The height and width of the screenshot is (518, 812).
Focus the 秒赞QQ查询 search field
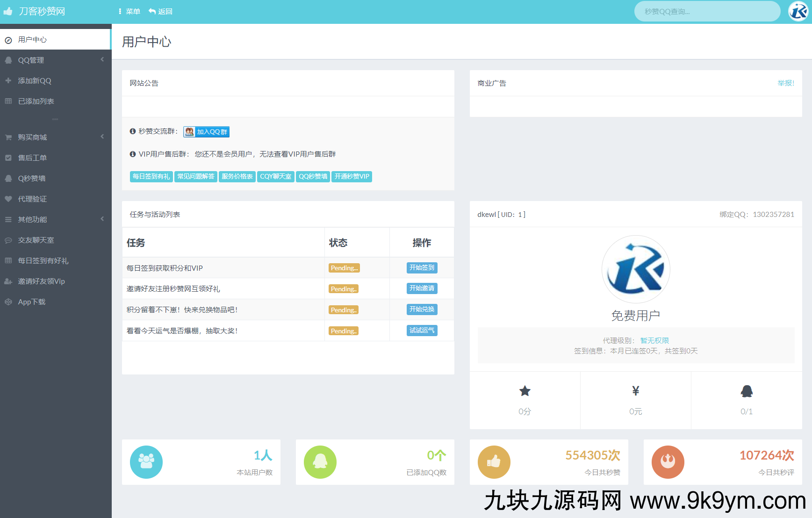706,12
